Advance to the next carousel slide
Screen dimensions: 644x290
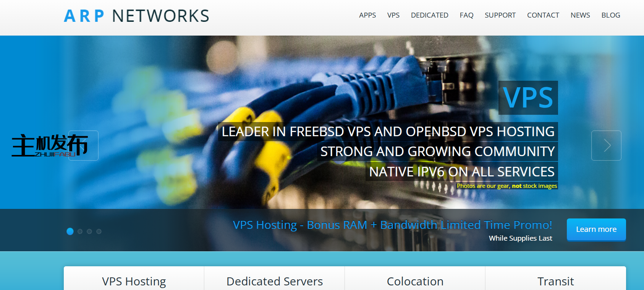pyautogui.click(x=606, y=146)
